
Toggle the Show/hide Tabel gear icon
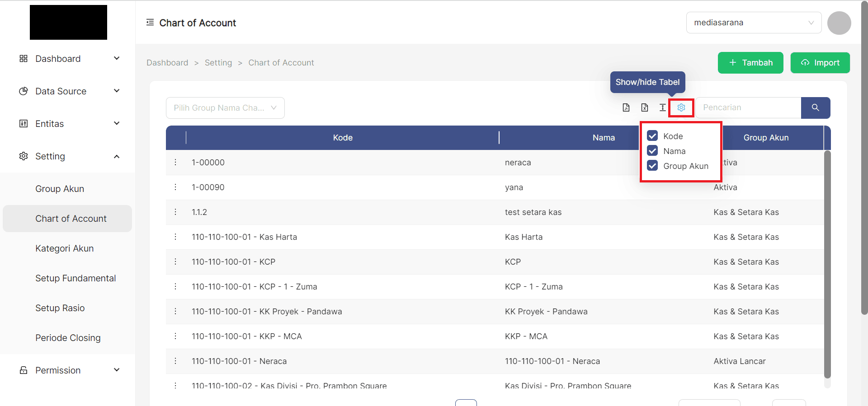[681, 107]
